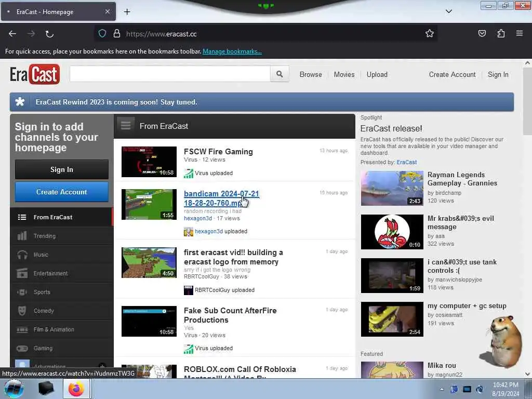This screenshot has height=399, width=532.
Task: Open a new browser tab with plus
Action: click(127, 12)
